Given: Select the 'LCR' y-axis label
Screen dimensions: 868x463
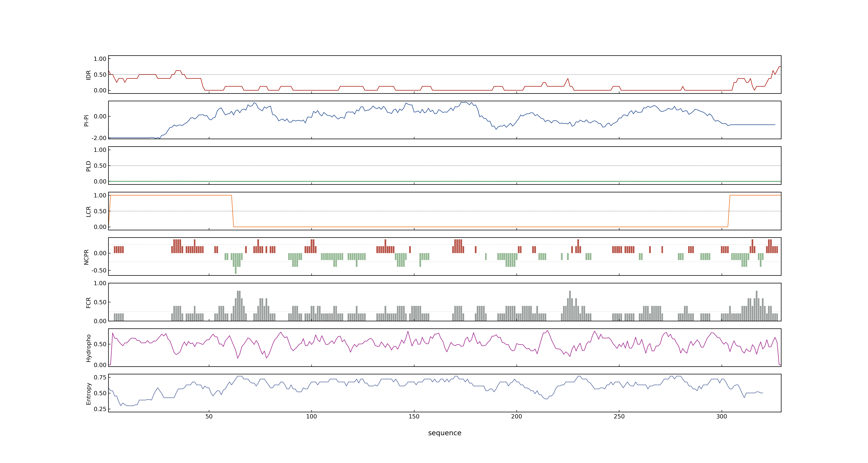Looking at the screenshot, I should (x=89, y=212).
